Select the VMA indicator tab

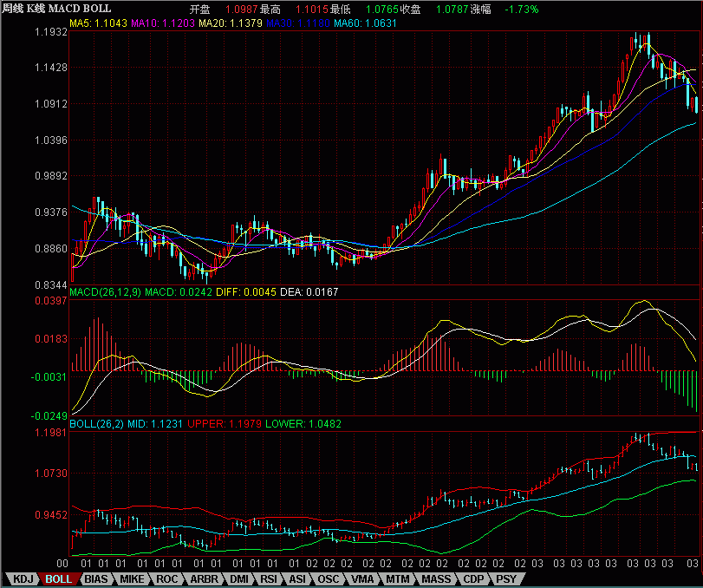[362, 579]
